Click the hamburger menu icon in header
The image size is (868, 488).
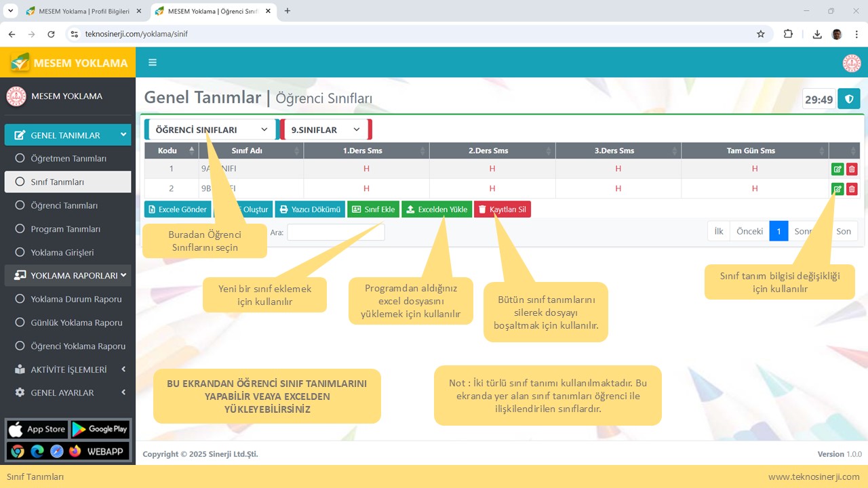(153, 62)
